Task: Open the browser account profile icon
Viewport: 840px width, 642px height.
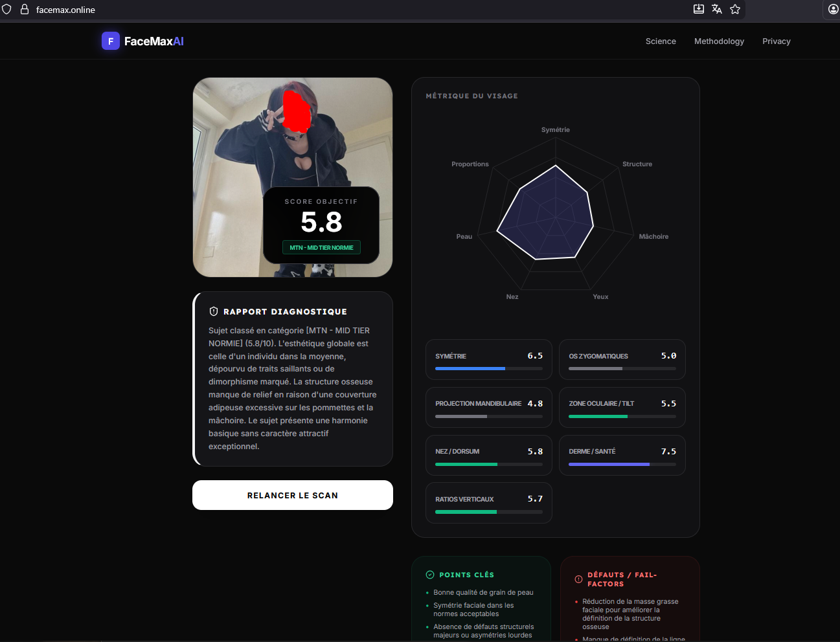Action: [x=833, y=9]
